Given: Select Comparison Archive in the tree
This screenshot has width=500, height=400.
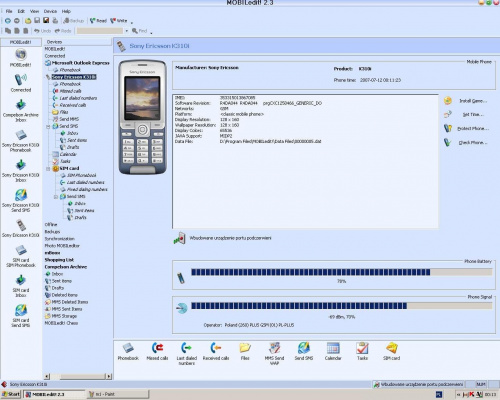Looking at the screenshot, I should coord(66,267).
